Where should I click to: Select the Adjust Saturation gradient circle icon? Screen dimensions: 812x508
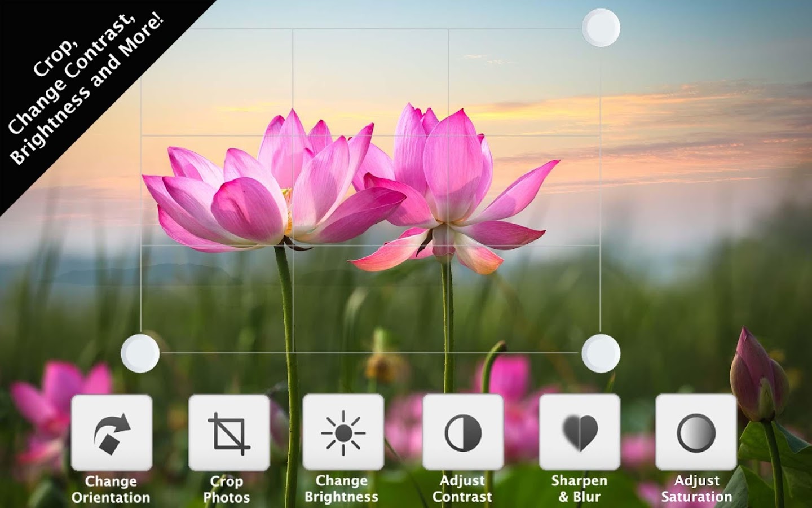[696, 433]
